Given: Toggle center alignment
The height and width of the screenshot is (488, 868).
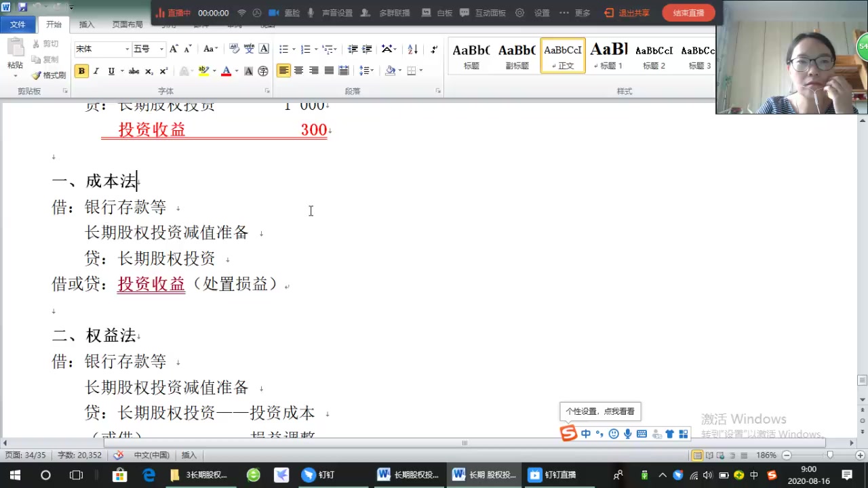Looking at the screenshot, I should click(x=298, y=70).
